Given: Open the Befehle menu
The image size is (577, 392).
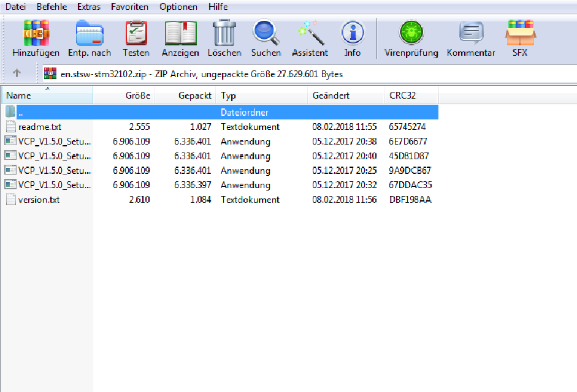Looking at the screenshot, I should pos(52,7).
